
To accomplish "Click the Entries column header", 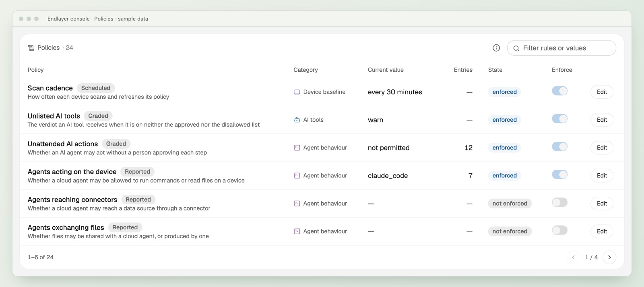I will click(x=463, y=70).
